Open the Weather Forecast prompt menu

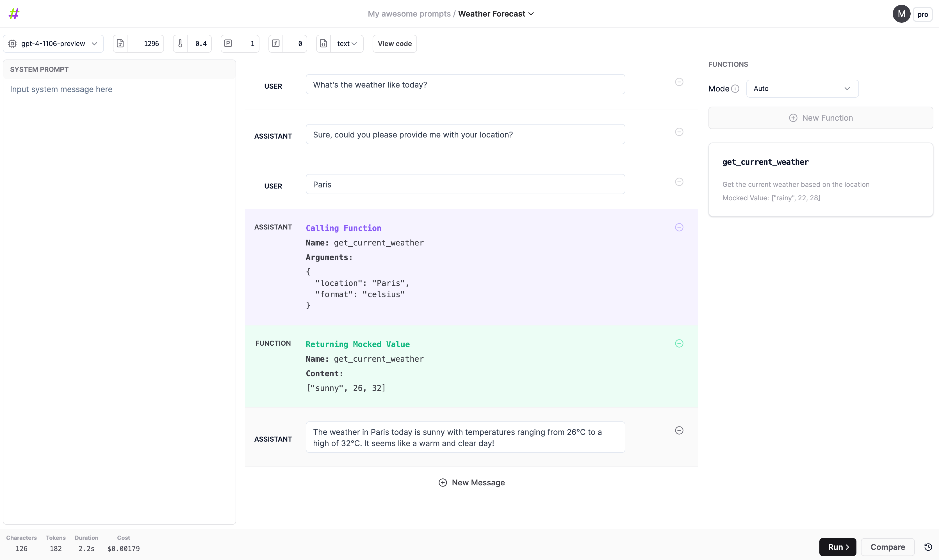[495, 14]
